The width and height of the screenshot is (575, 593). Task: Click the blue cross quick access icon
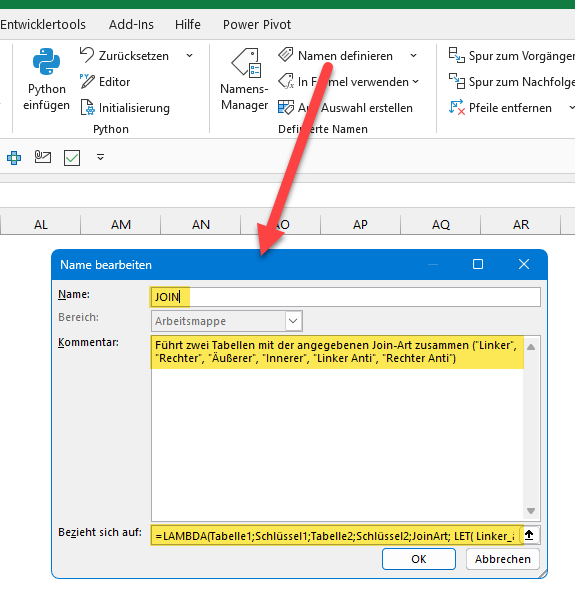(14, 157)
